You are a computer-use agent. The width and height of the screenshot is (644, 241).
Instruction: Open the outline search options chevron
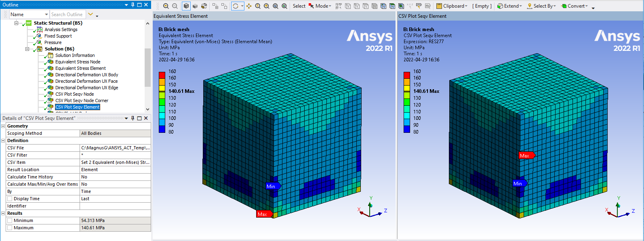[90, 15]
